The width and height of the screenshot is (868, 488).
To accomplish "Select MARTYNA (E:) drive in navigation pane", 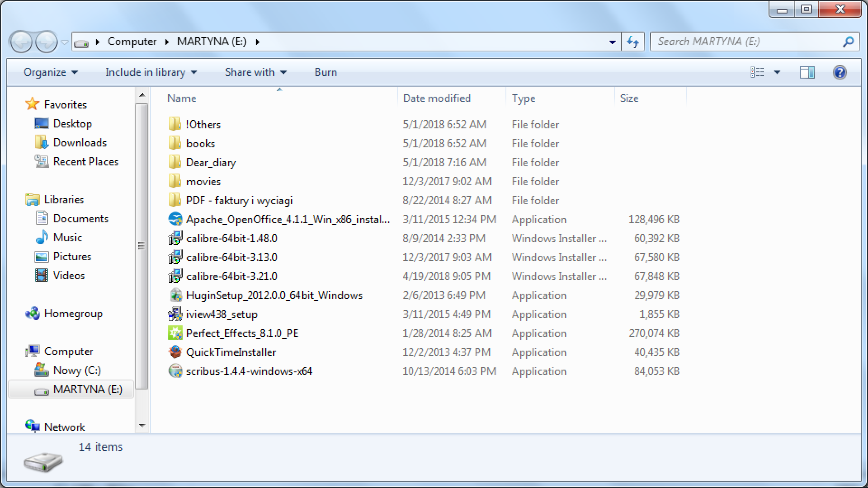I will (71, 389).
